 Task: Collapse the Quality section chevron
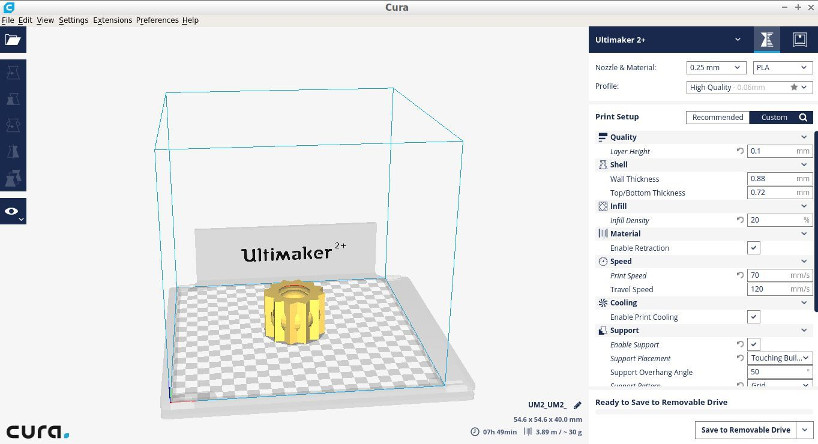click(x=804, y=137)
